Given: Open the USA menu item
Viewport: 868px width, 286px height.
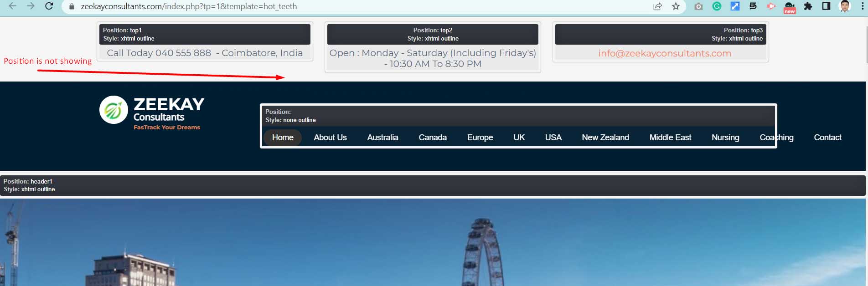Looking at the screenshot, I should [553, 138].
